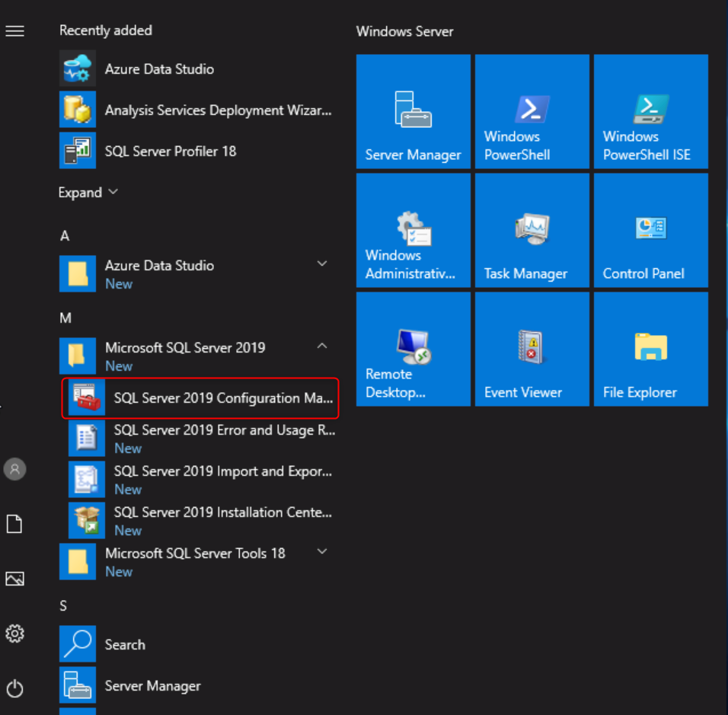Click the Recently added heading
This screenshot has height=715, width=728.
105,30
